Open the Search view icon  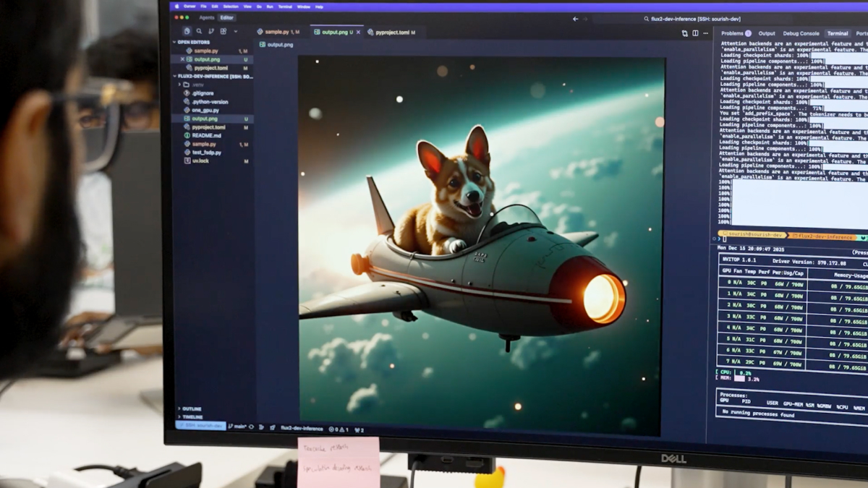click(199, 32)
